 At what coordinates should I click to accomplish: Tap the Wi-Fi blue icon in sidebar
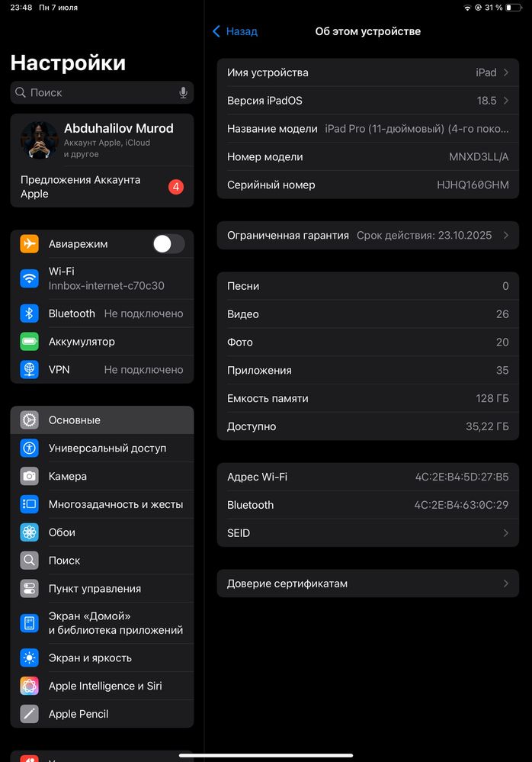coord(29,278)
